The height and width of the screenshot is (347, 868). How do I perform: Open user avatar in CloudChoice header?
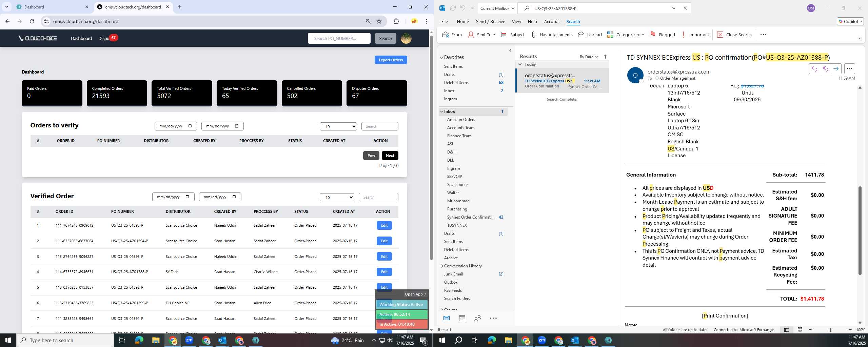(x=406, y=38)
